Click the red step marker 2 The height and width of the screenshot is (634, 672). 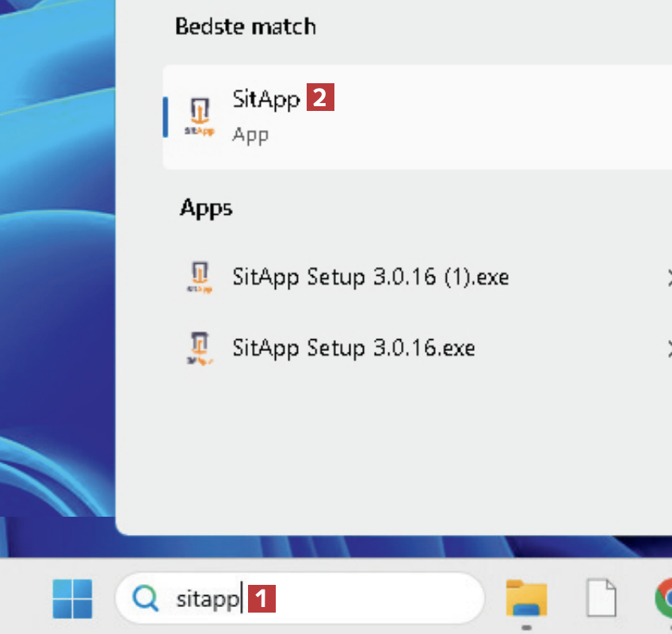click(x=320, y=98)
